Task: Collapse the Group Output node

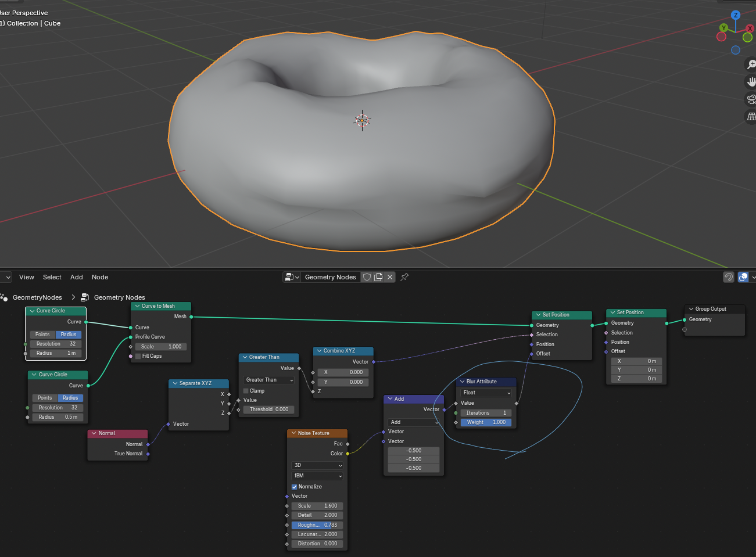Action: click(x=691, y=309)
